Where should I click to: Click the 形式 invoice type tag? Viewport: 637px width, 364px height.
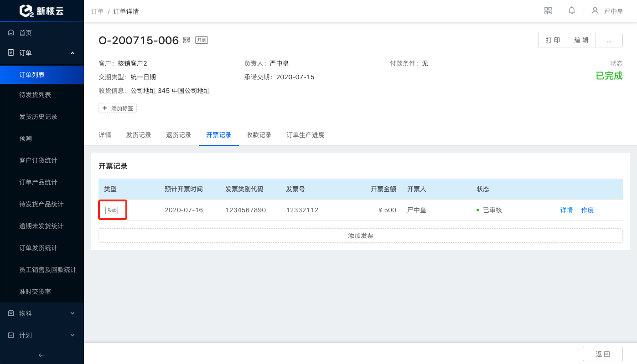tap(112, 210)
